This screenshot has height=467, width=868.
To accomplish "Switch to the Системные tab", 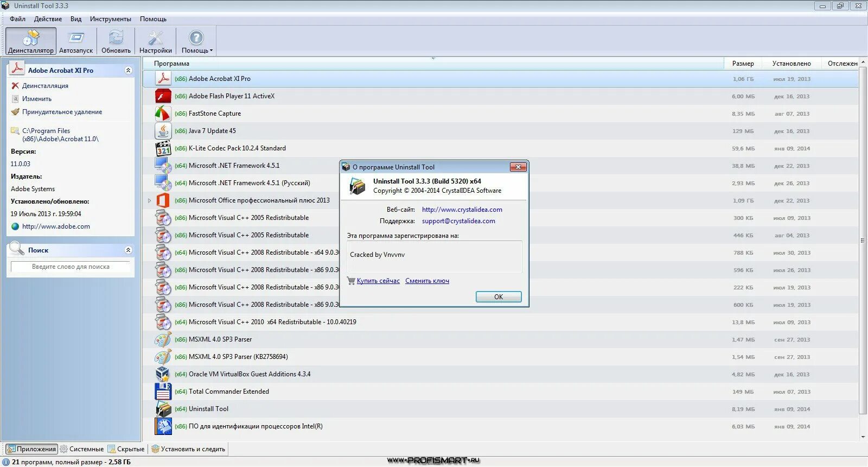I will point(81,449).
